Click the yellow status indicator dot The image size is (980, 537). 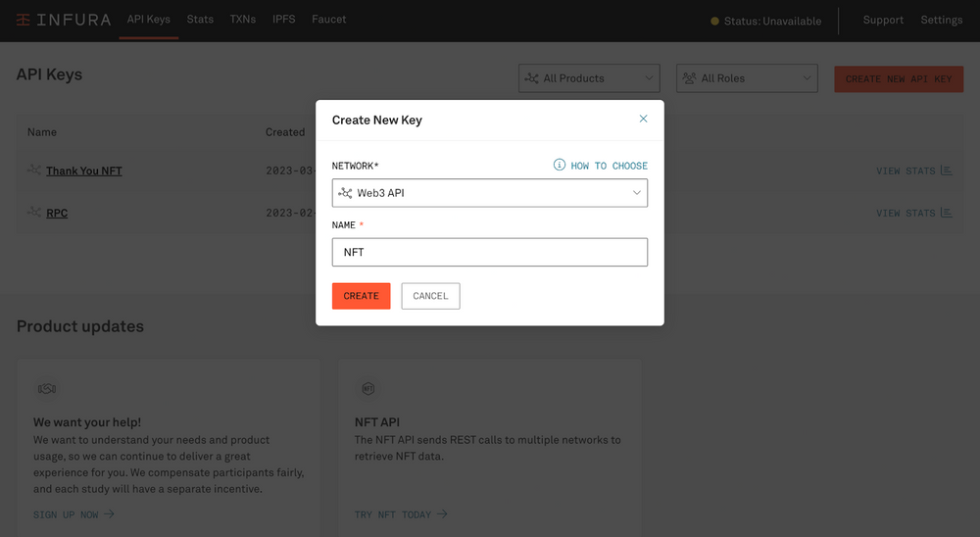tap(714, 21)
